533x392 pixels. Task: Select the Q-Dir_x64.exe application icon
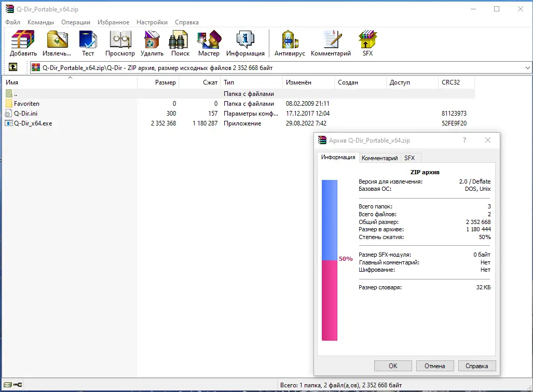[x=9, y=123]
